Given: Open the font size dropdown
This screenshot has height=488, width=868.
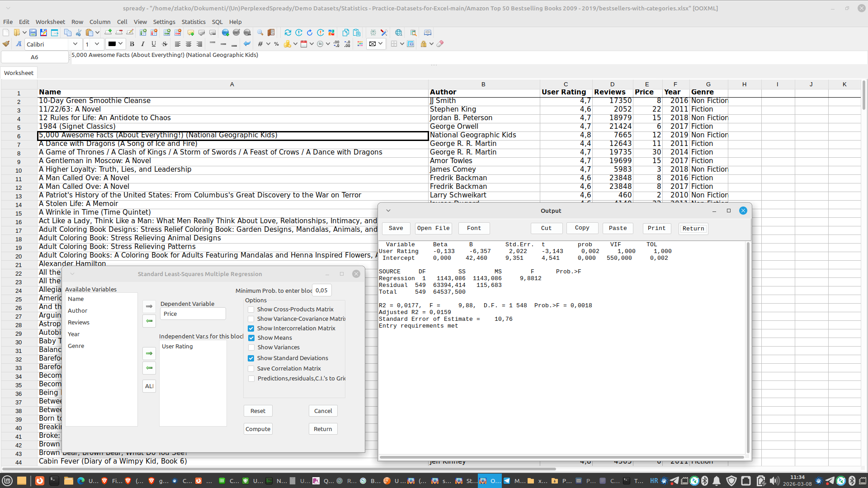Looking at the screenshot, I should pyautogui.click(x=97, y=44).
